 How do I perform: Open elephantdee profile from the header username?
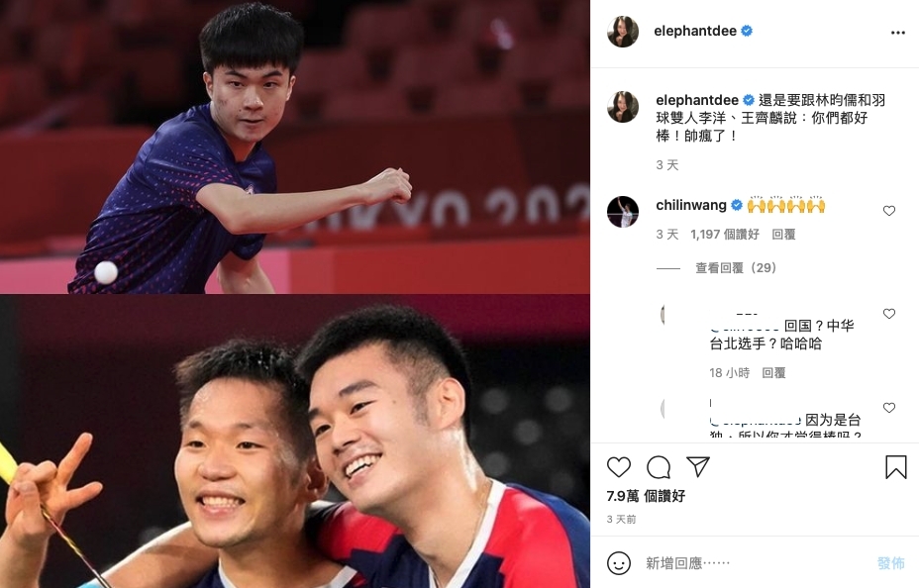(695, 31)
